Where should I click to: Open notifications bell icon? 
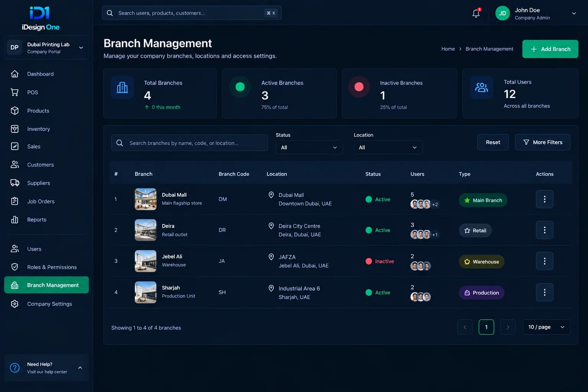(x=476, y=13)
